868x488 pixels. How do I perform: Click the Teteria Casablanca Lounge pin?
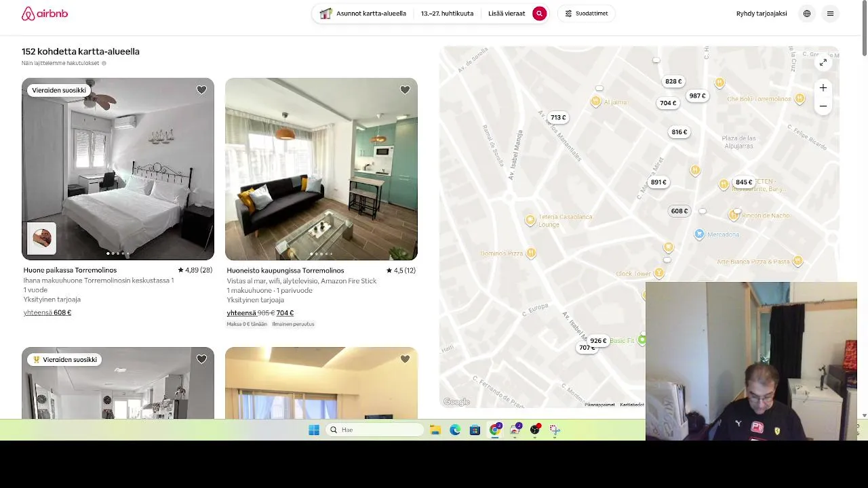click(530, 220)
